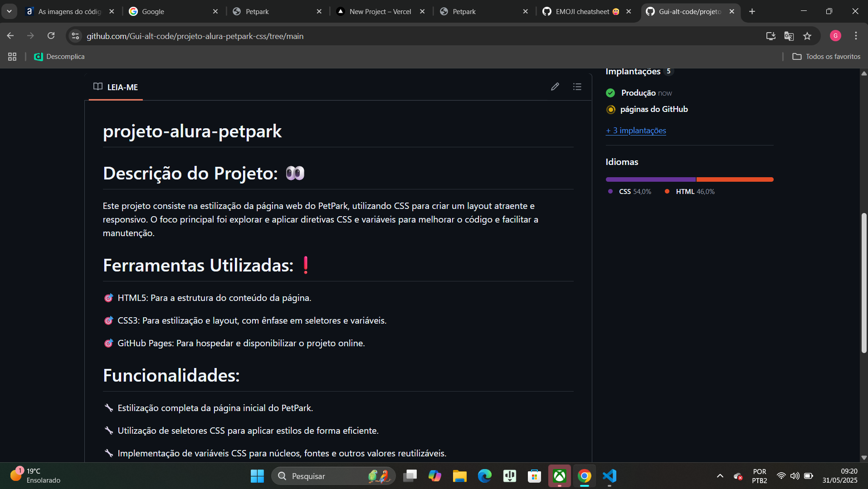This screenshot has width=868, height=489.
Task: Open the 'Todos os favoritos' folder
Action: tap(826, 57)
